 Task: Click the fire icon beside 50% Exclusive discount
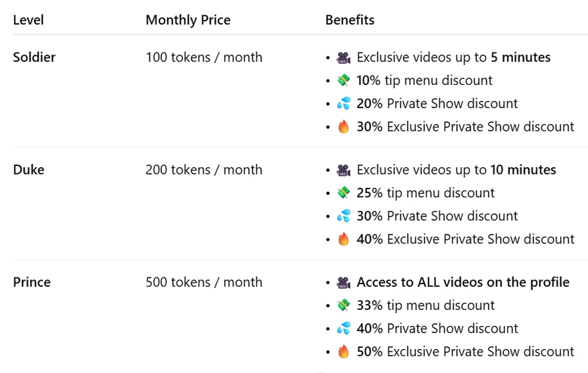(343, 352)
